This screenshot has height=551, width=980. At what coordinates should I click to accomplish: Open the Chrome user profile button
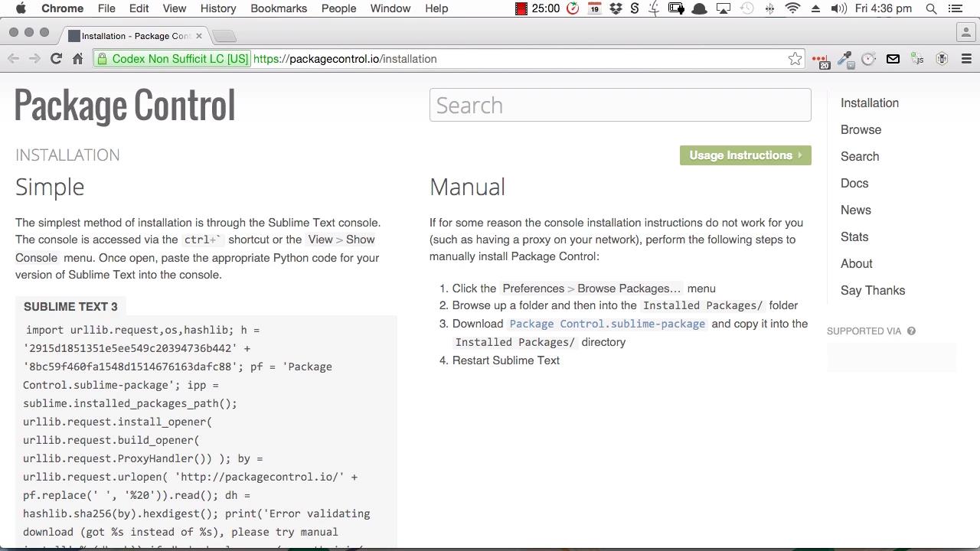pos(965,32)
